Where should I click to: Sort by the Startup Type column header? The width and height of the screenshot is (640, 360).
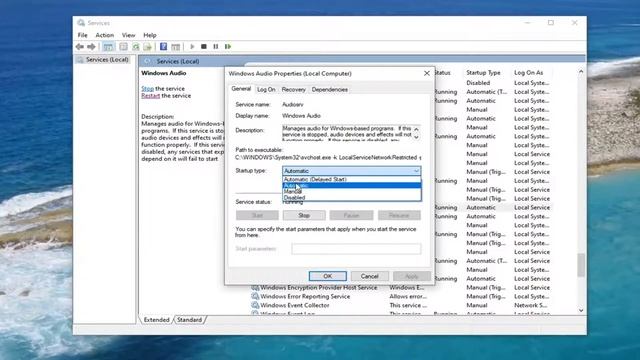pyautogui.click(x=483, y=73)
